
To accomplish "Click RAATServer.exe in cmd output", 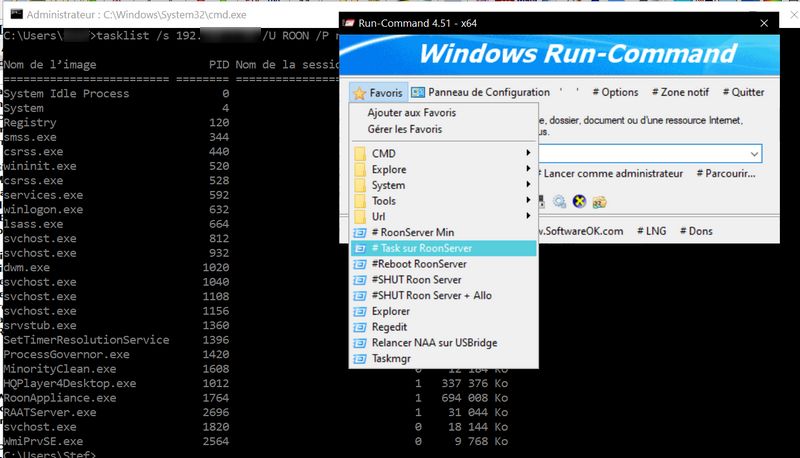I will point(50,412).
